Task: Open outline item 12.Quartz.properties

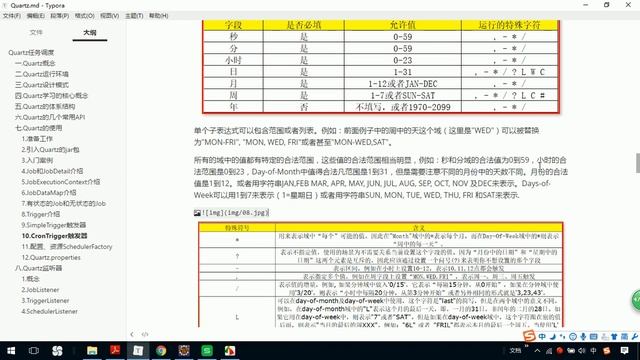Action: pos(51,257)
